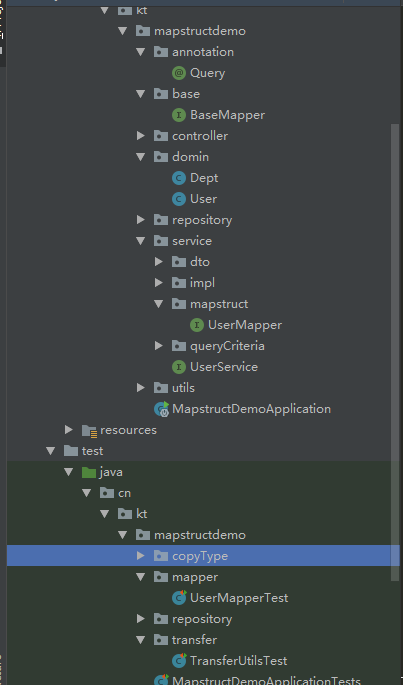The height and width of the screenshot is (685, 403).
Task: Collapse the test folder
Action: point(51,450)
